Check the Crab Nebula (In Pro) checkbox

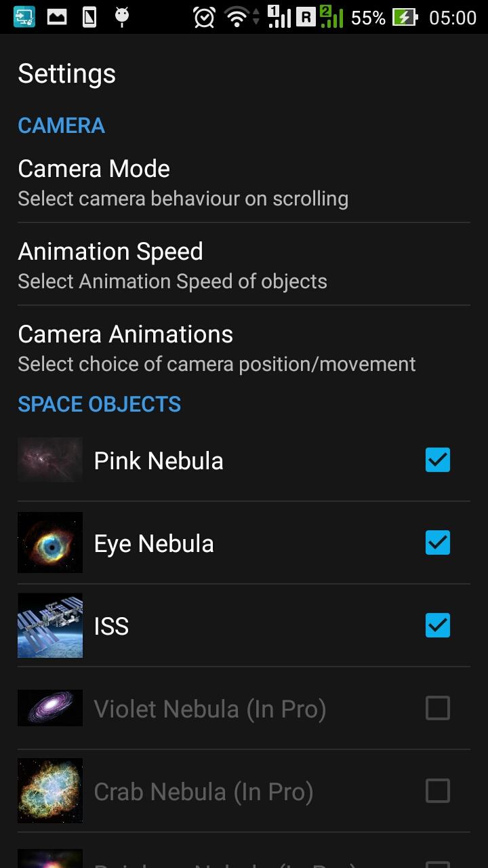click(437, 791)
